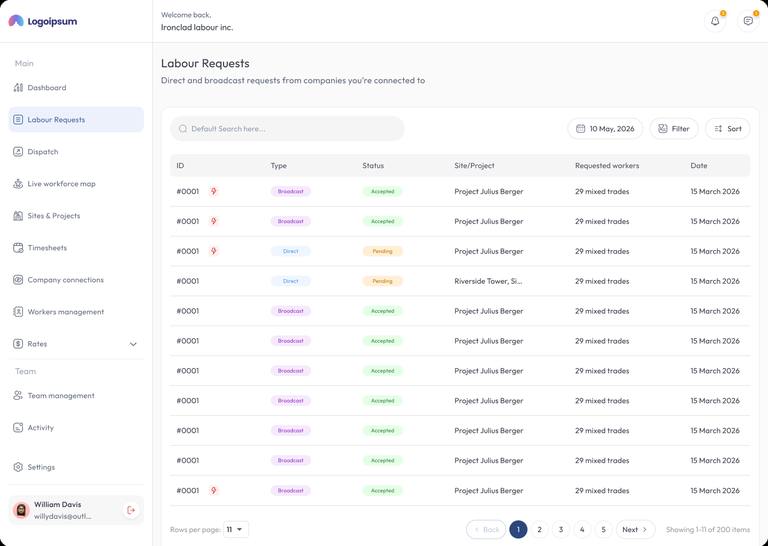The width and height of the screenshot is (768, 546).
Task: Open Team management menu item
Action: click(76, 396)
